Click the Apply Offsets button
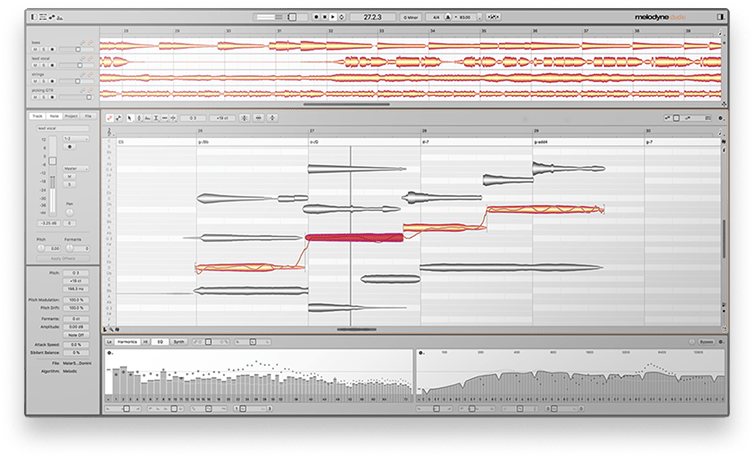 coord(63,258)
